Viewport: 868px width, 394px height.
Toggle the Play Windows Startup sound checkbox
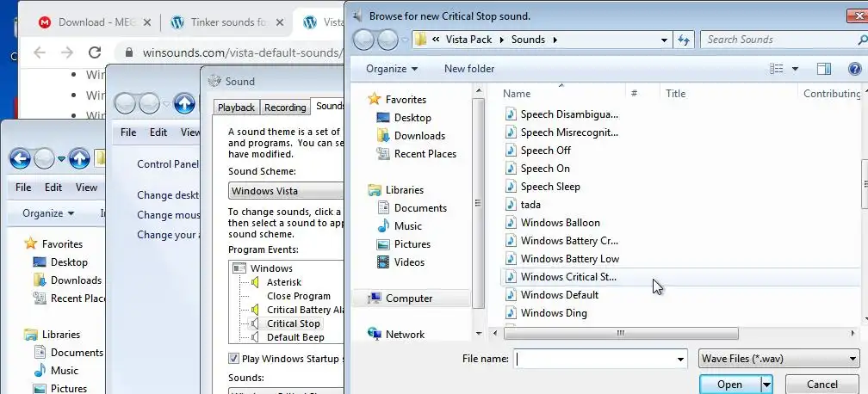coord(233,359)
